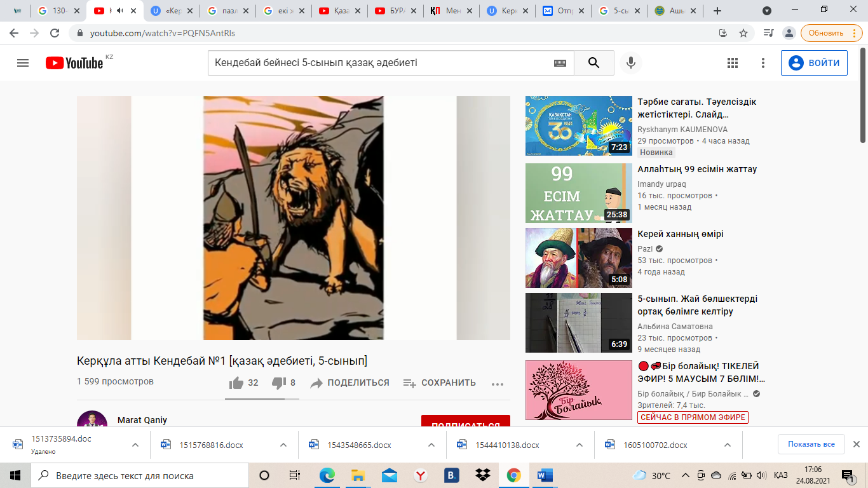Viewport: 868px width, 488px height.
Task: Subscribe with the red ПОДПИСАТЬСЯ button
Action: pos(466,422)
